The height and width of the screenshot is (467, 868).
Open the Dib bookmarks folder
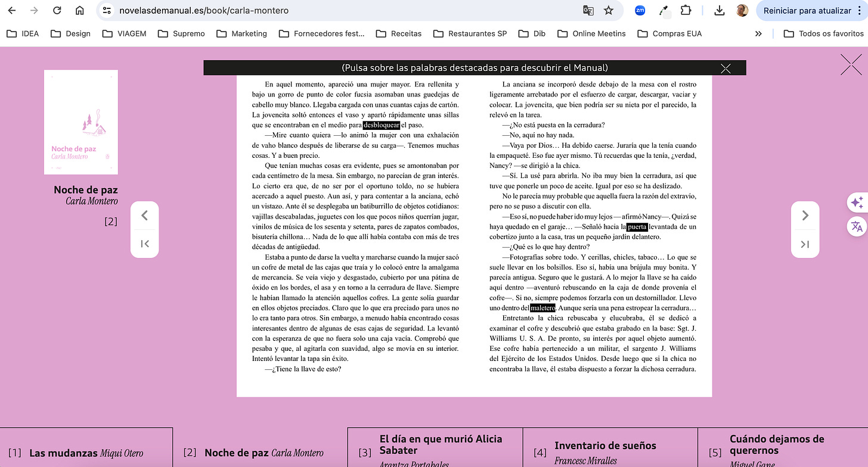coord(532,33)
